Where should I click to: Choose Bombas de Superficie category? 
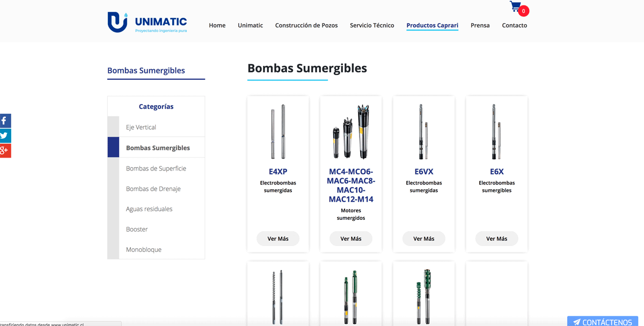click(156, 168)
